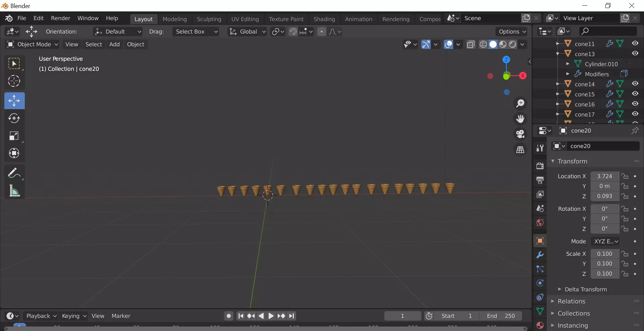Screen dimensions: 644x331
Task: Hide cone11 in the viewport
Action: (635, 43)
